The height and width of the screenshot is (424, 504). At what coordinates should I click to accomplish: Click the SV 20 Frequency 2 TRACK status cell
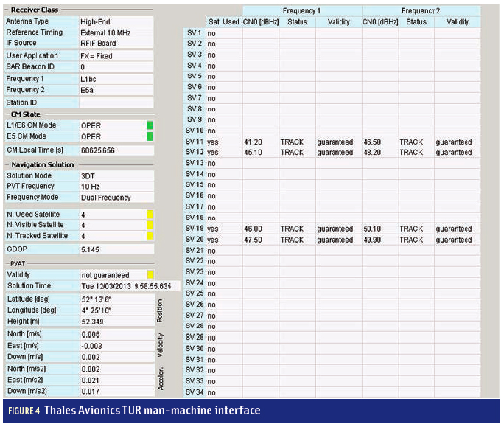[x=411, y=240]
